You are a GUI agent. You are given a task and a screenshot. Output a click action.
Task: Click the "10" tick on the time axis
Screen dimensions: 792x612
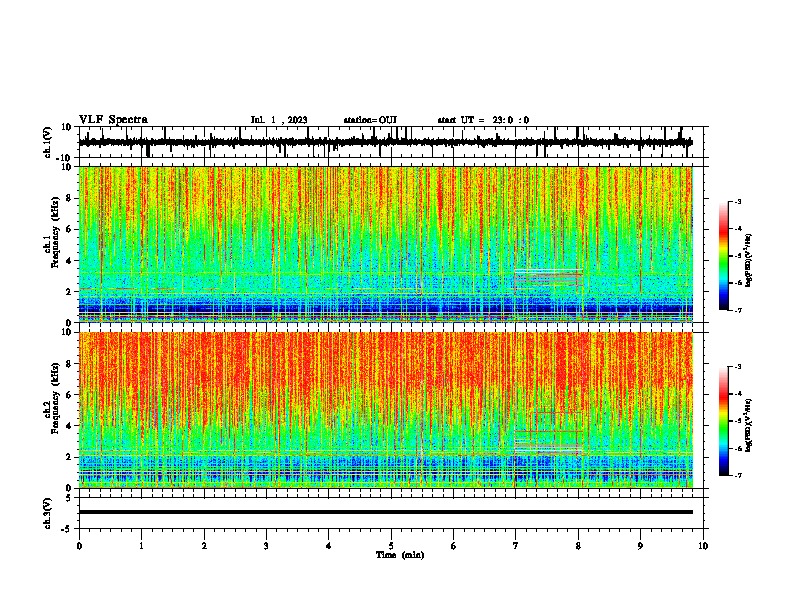click(x=703, y=546)
